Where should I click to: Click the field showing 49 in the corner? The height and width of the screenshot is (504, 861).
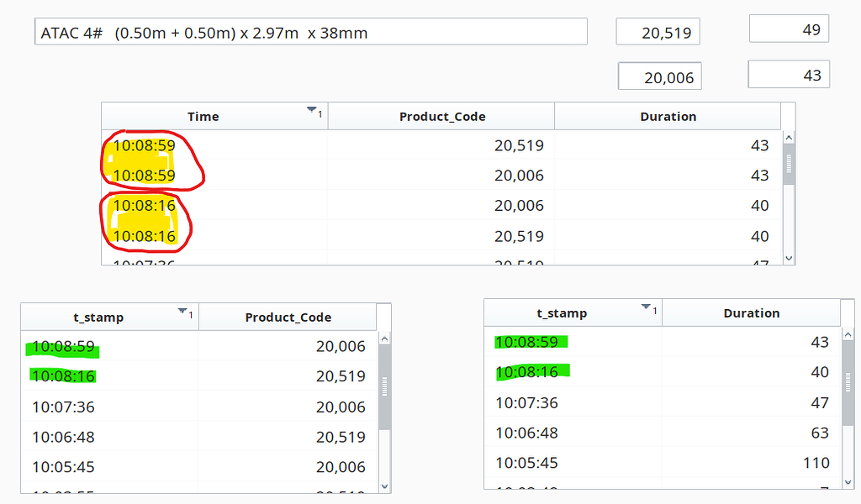click(x=788, y=28)
